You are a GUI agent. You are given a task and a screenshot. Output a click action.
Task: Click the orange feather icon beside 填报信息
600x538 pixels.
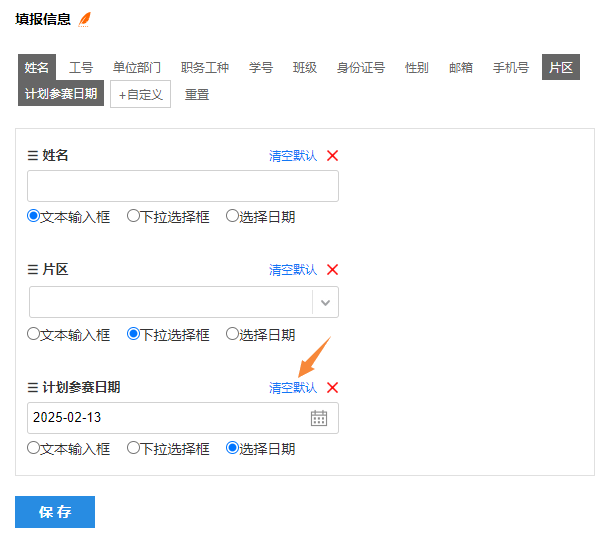tap(85, 19)
